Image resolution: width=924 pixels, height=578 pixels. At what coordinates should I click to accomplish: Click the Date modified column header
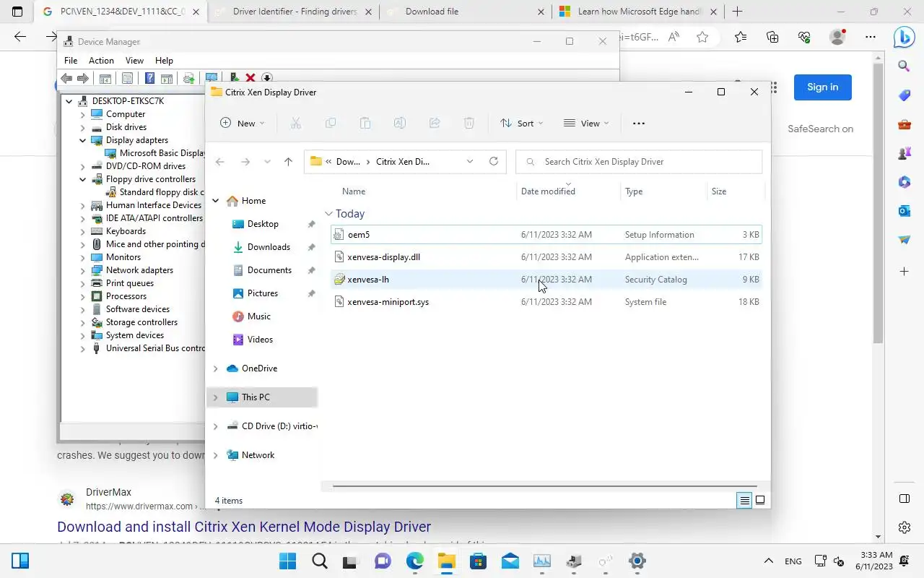click(548, 191)
